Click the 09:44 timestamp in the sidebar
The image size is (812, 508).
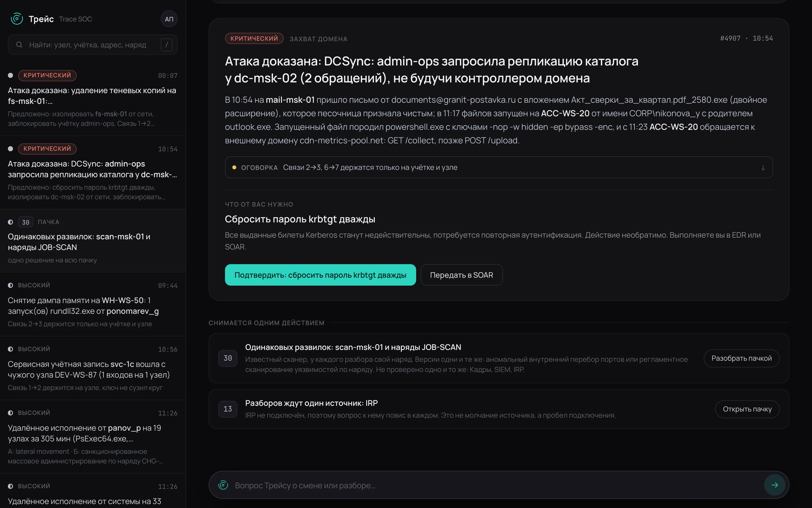tap(168, 286)
